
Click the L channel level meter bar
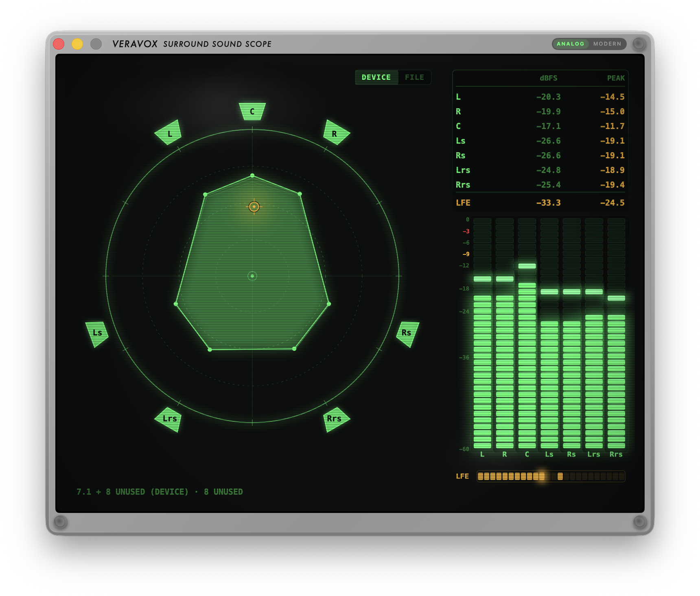pyautogui.click(x=482, y=334)
